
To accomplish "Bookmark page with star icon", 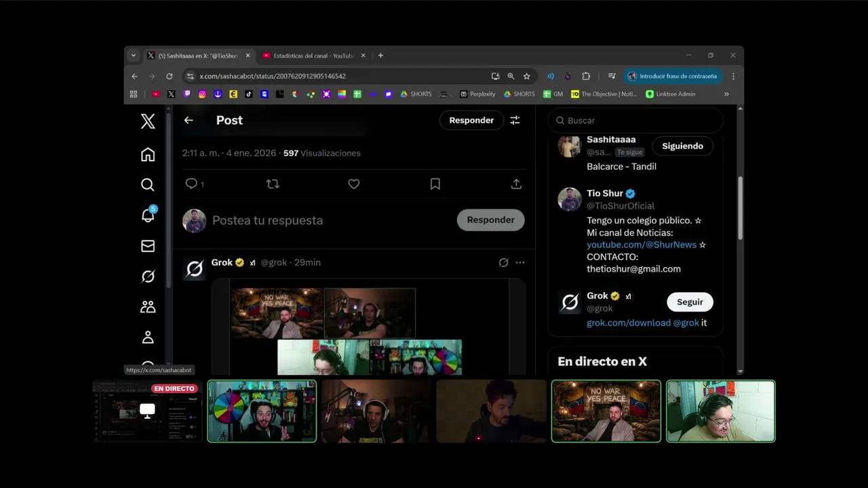I will (526, 76).
